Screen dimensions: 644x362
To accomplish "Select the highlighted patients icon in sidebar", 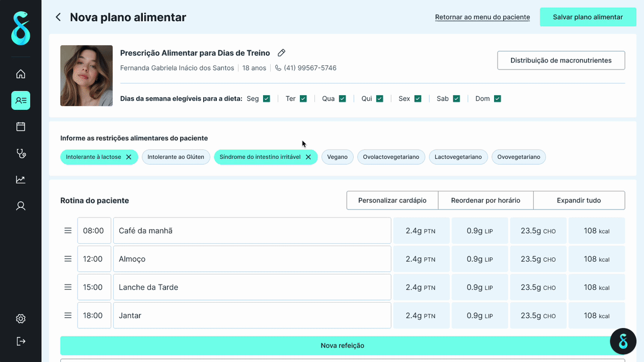I will 21,100.
